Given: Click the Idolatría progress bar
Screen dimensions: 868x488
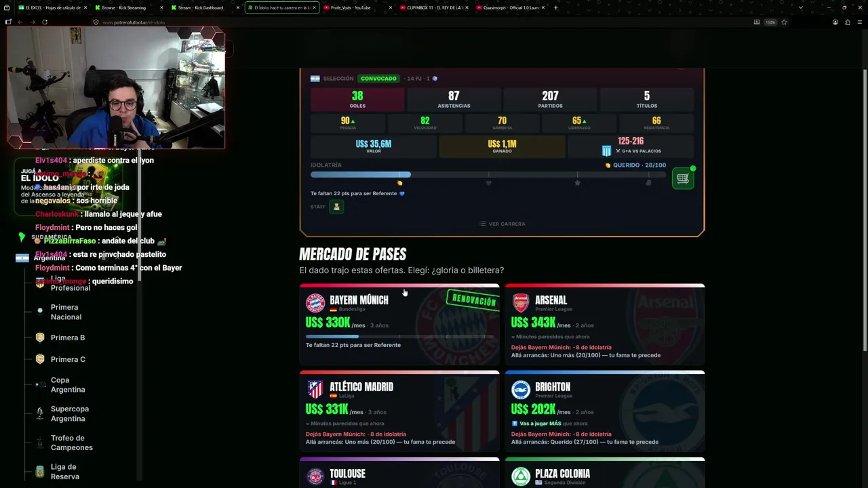Looking at the screenshot, I should [488, 175].
